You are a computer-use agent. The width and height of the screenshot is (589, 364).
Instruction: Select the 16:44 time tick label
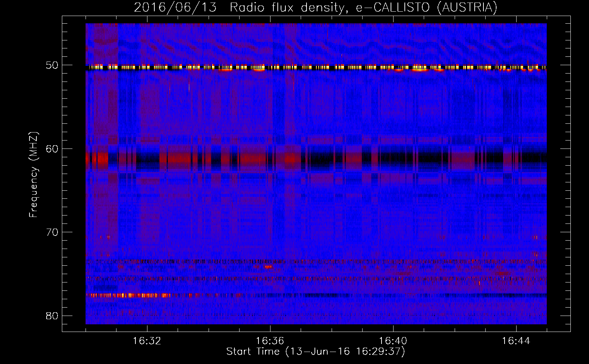(x=516, y=341)
